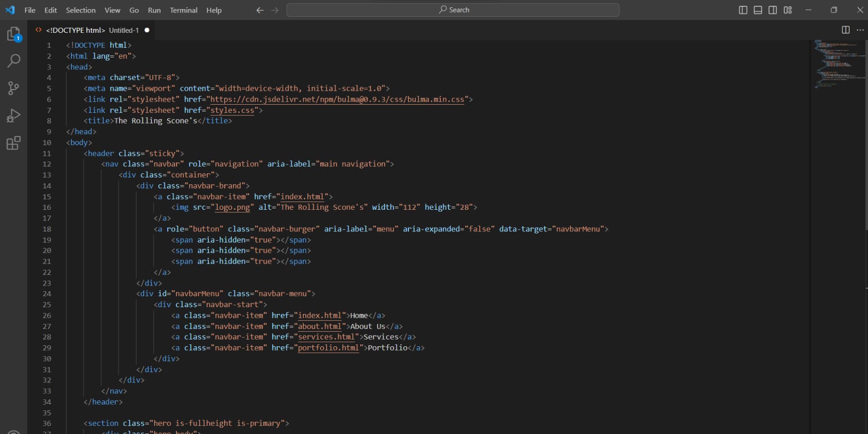Click the bulma.min.css CDN link
This screenshot has width=868, height=434.
[x=338, y=99]
